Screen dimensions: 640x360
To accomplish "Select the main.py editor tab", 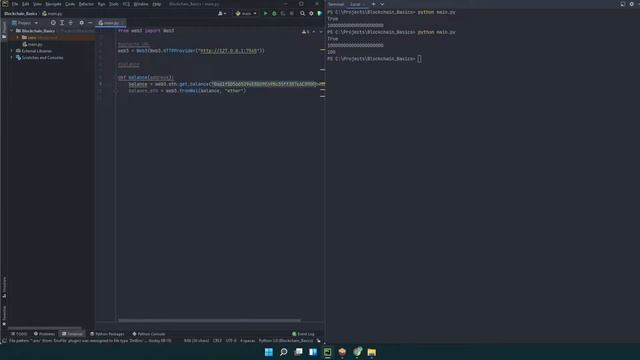I will click(110, 23).
